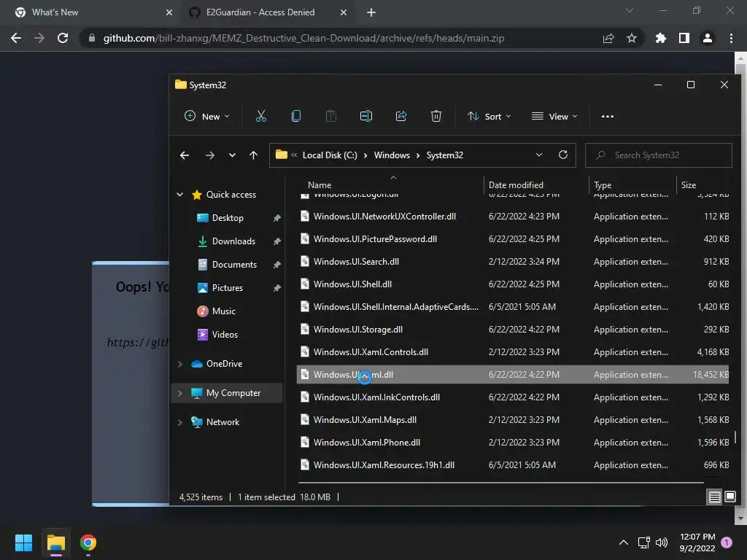
Task: Go up one folder level
Action: (x=253, y=155)
